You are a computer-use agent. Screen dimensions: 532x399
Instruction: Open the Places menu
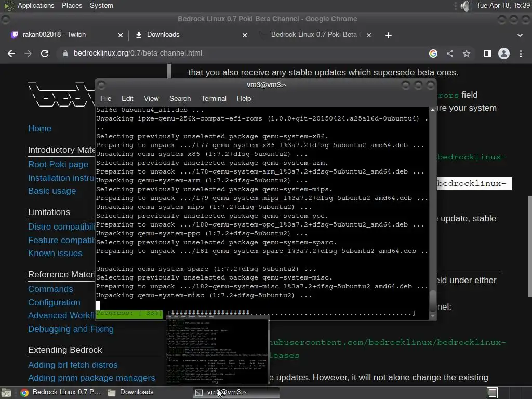(x=72, y=6)
